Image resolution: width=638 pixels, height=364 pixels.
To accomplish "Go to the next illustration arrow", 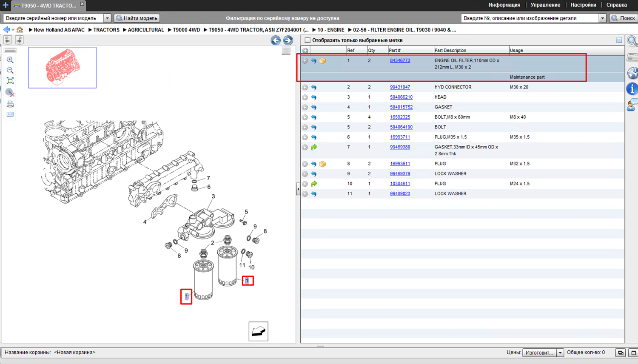I will (x=288, y=40).
